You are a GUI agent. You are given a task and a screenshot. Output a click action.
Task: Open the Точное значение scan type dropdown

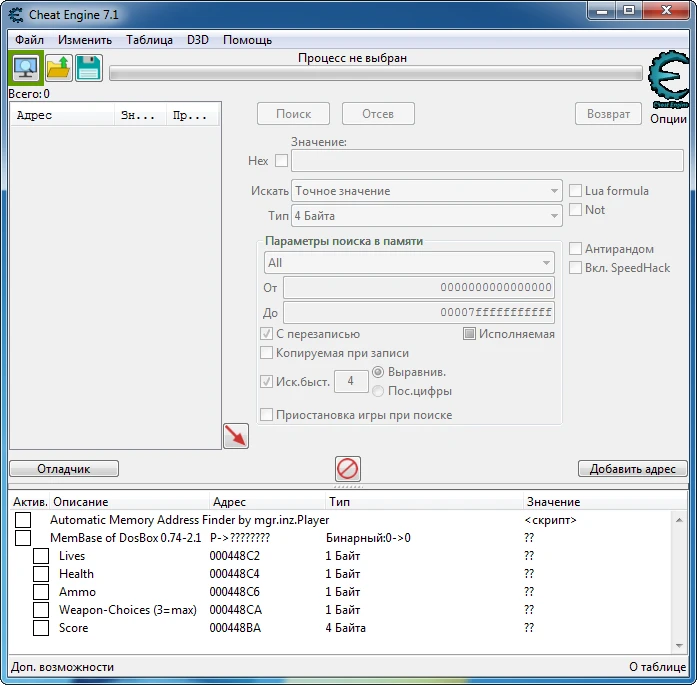coord(427,191)
